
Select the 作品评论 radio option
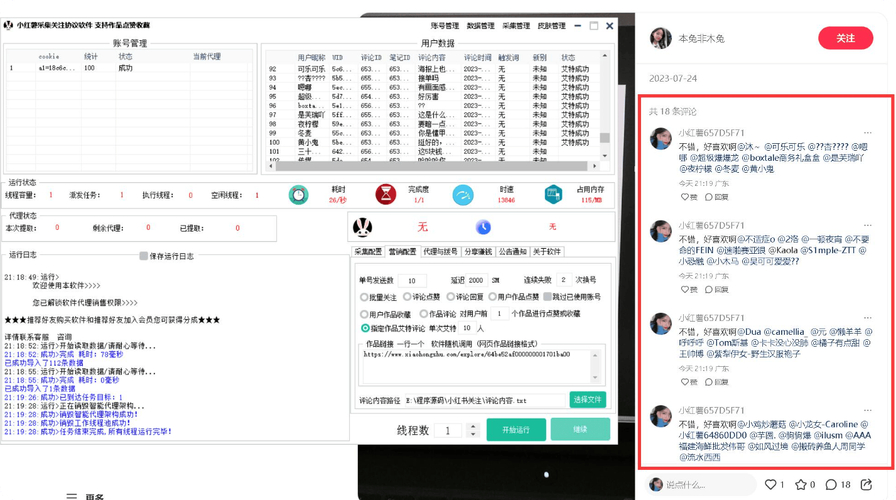tap(423, 314)
